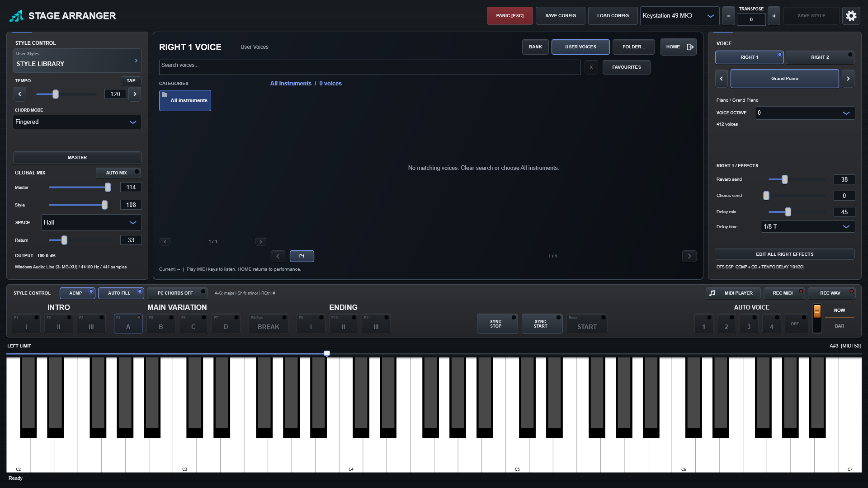Go to next voice page arrow at right
Image resolution: width=868 pixels, height=488 pixels.
click(x=689, y=256)
